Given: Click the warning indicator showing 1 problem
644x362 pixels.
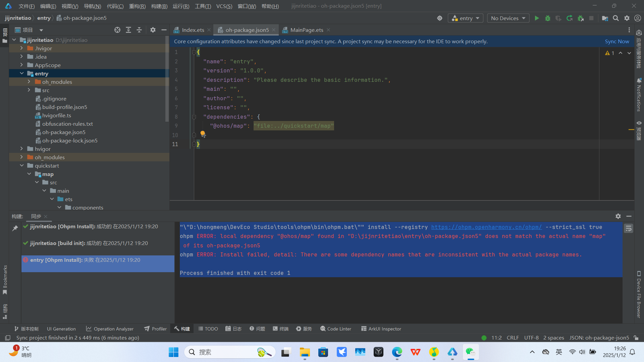Looking at the screenshot, I should pyautogui.click(x=610, y=53).
